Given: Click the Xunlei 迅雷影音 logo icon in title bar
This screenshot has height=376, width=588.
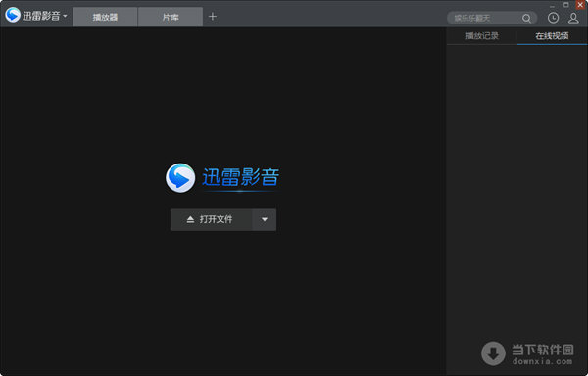Looking at the screenshot, I should [13, 15].
